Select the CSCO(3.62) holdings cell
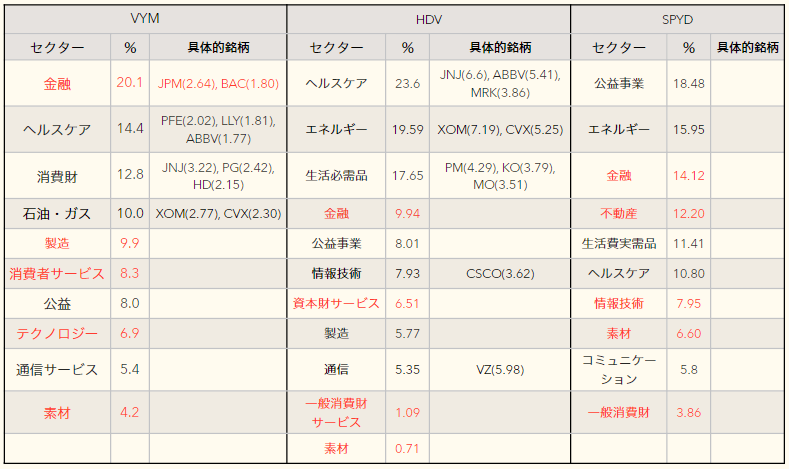789x469 pixels. [500, 274]
